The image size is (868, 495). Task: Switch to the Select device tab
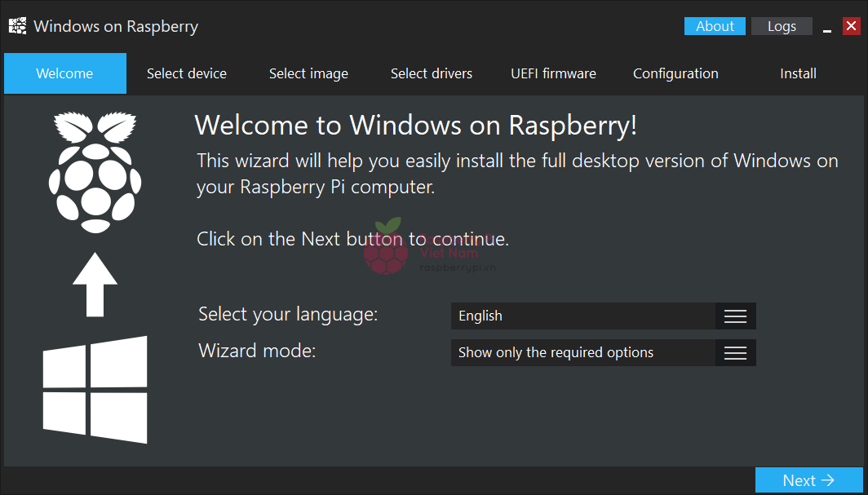click(187, 73)
